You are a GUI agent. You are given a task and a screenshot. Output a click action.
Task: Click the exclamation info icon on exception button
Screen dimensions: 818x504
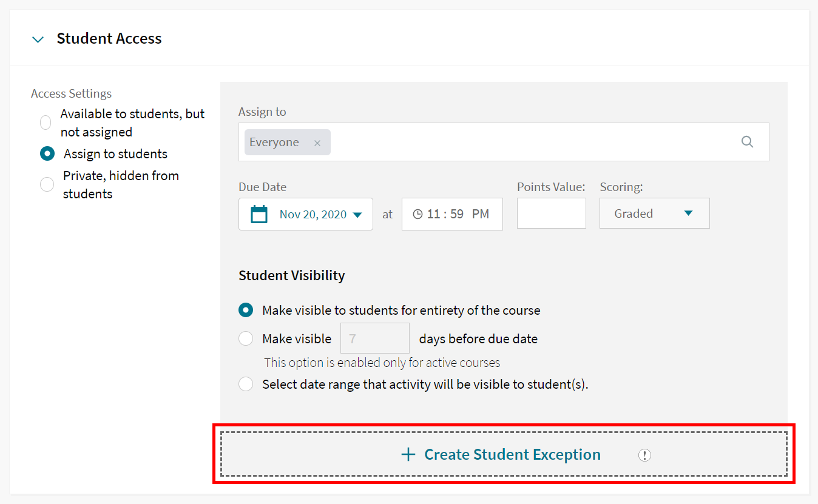(x=645, y=454)
